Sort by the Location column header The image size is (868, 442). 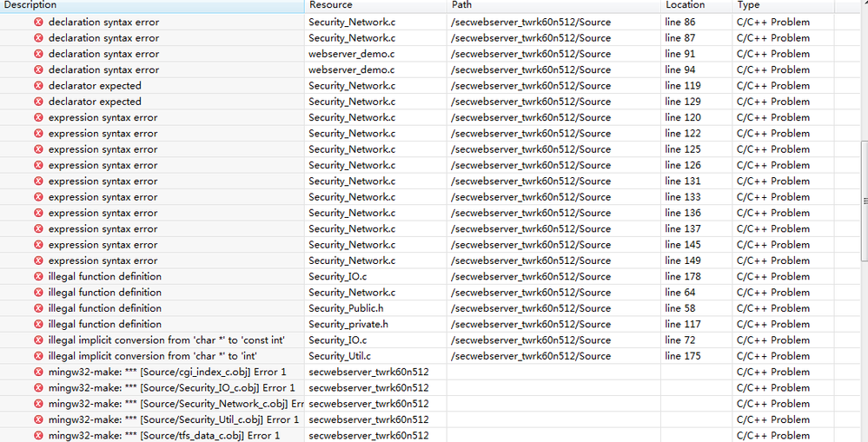point(695,5)
